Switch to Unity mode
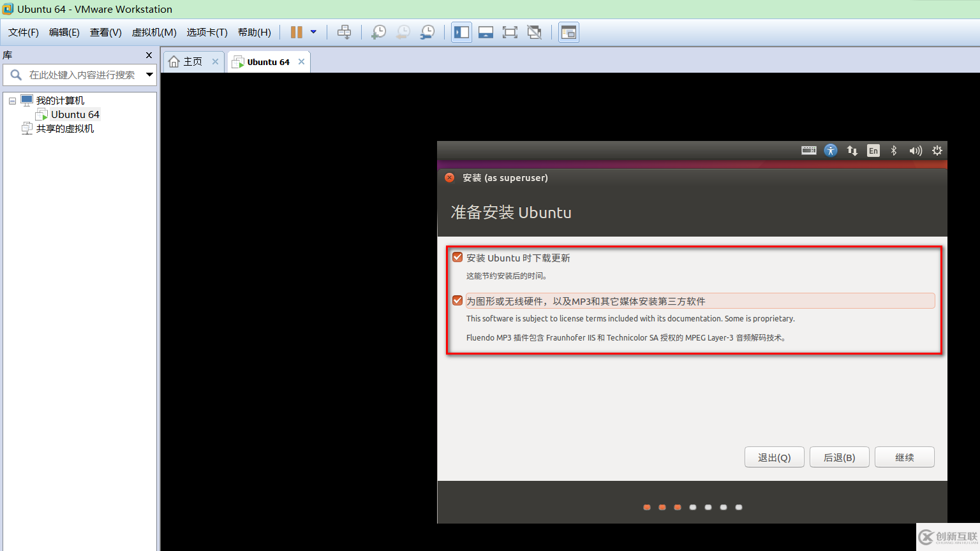Screen dimensions: 980x551 [535, 32]
